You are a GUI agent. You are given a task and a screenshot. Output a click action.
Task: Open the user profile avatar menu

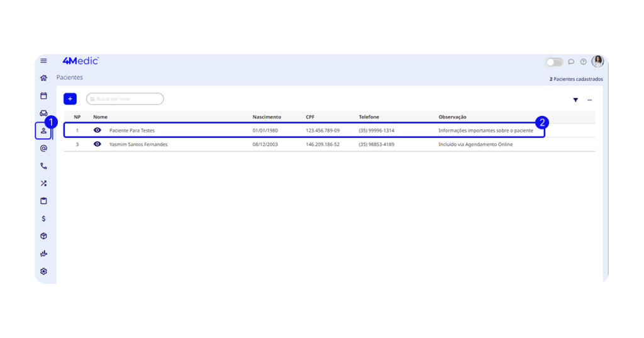(597, 61)
